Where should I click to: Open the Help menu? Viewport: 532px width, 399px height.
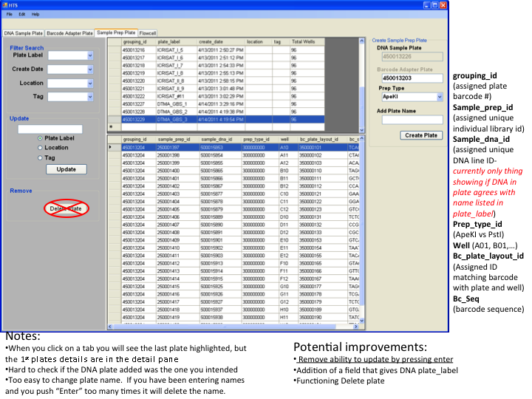[x=35, y=14]
